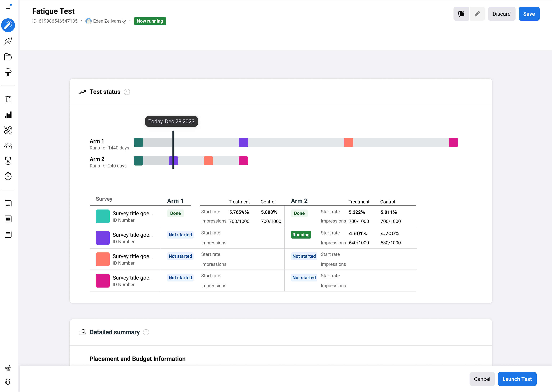Open the Detailed summary info icon

(x=146, y=332)
